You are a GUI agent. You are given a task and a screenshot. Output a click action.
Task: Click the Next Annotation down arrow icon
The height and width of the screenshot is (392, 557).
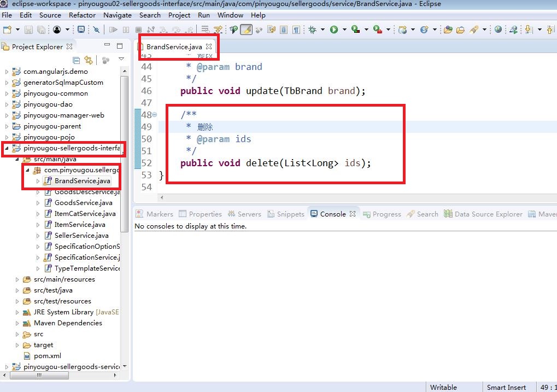(529, 30)
